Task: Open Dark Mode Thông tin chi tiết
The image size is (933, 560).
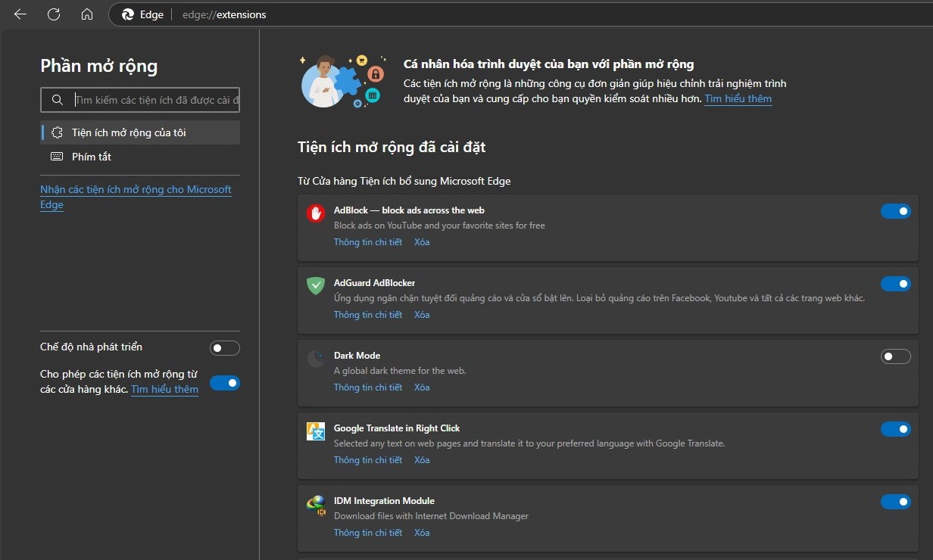Action: (x=368, y=387)
